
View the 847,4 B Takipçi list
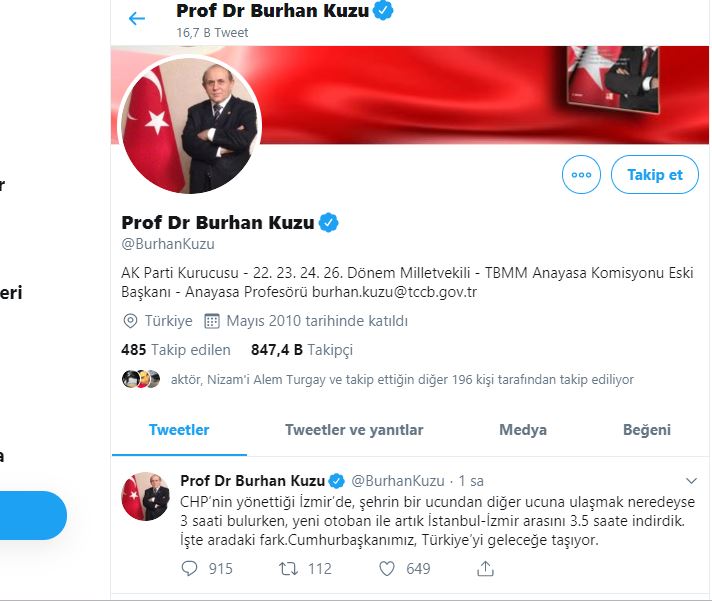pyautogui.click(x=302, y=350)
